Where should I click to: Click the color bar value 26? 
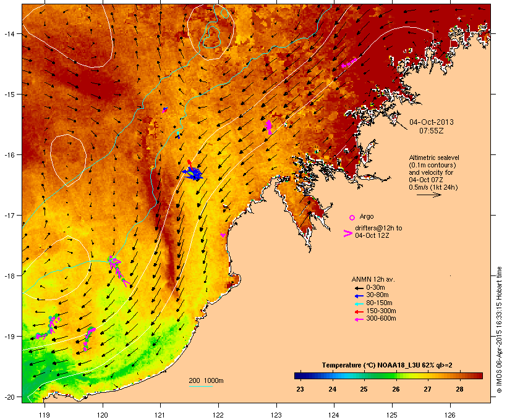point(396,389)
